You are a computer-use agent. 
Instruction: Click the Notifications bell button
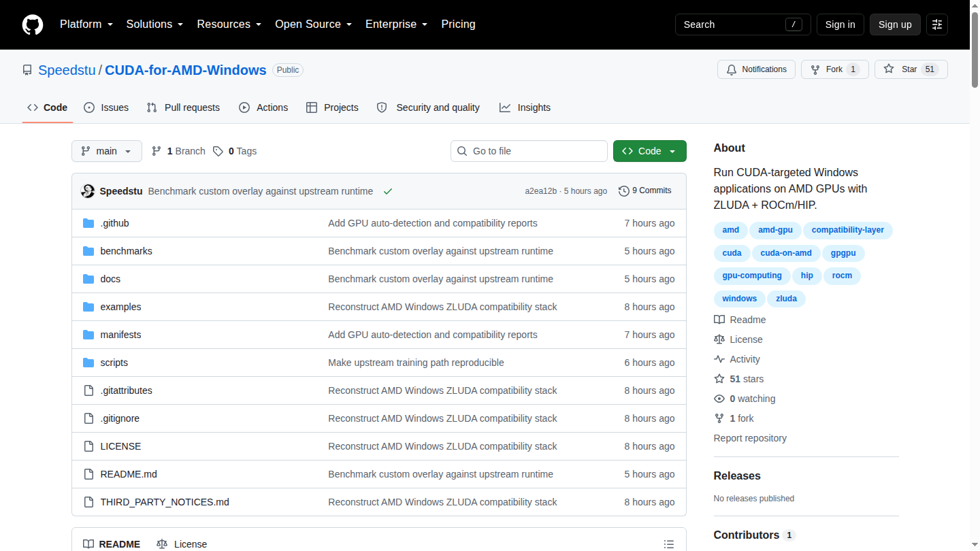click(756, 69)
